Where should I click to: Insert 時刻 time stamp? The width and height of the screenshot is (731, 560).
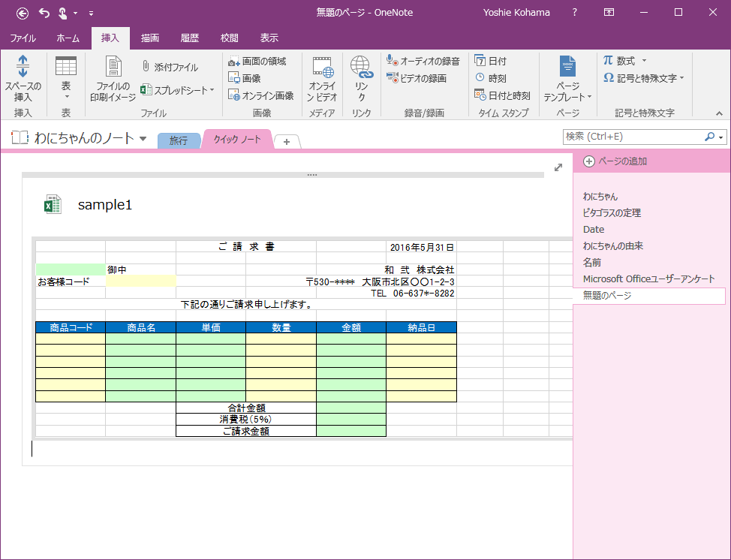[x=490, y=78]
